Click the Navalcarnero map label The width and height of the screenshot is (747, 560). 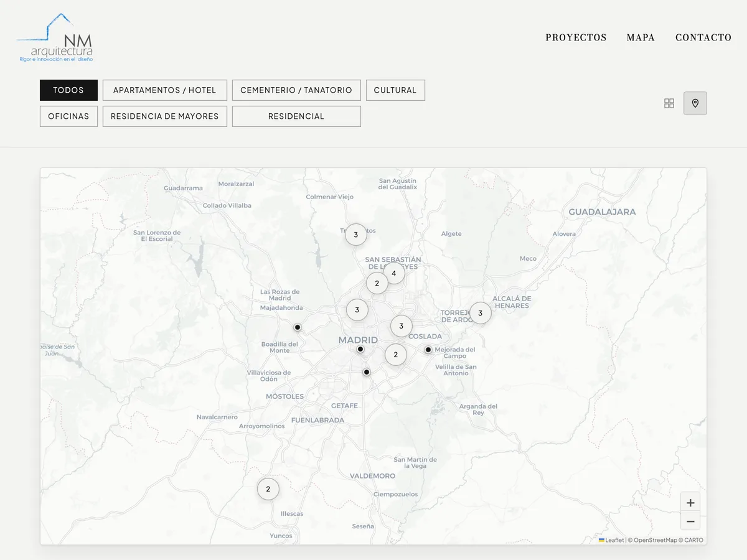[217, 418]
